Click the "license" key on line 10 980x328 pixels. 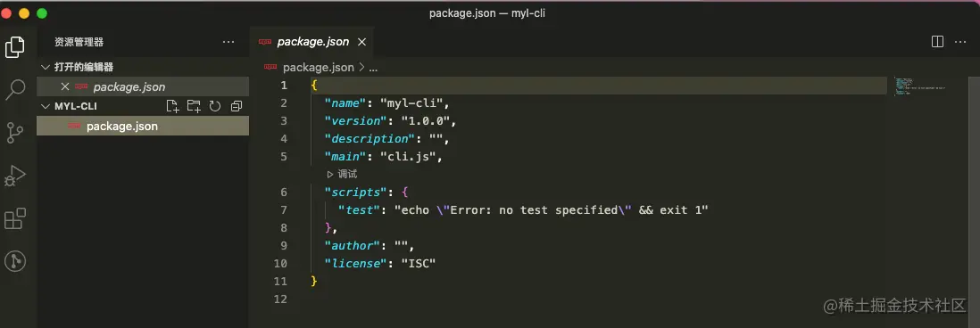click(355, 264)
